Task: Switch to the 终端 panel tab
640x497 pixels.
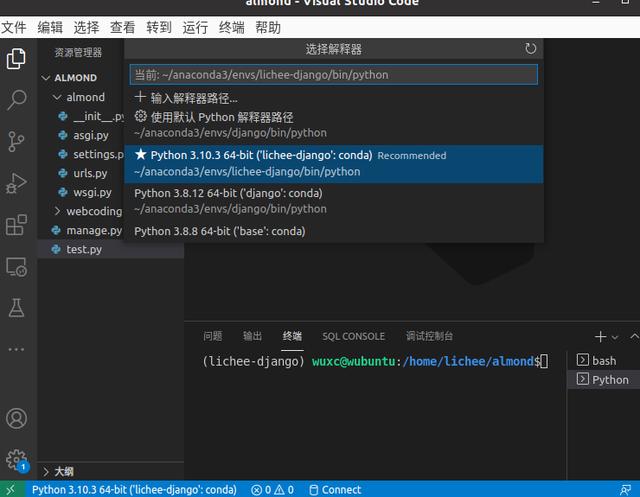Action: point(292,336)
